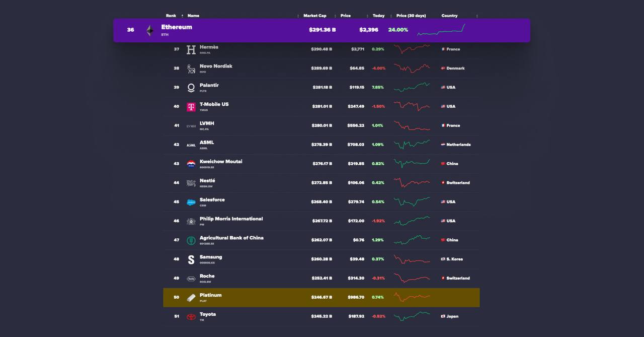Viewport: 644px width, 337px height.
Task: Click the Kweichow Moutai logo
Action: tap(191, 164)
